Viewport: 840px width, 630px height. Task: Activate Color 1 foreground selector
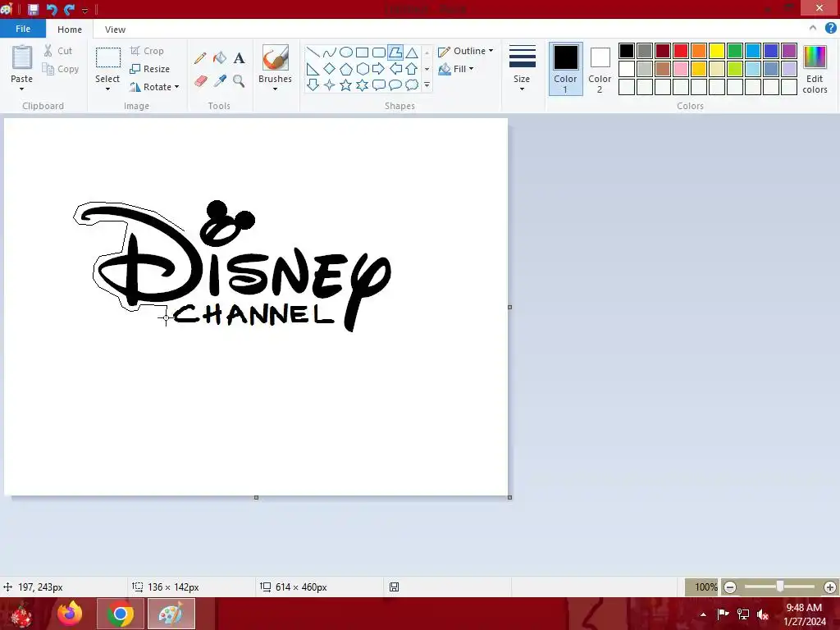[x=566, y=69]
